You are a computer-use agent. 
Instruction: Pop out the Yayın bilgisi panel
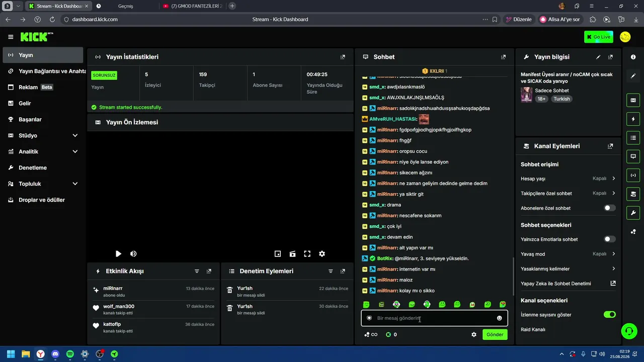tap(610, 57)
